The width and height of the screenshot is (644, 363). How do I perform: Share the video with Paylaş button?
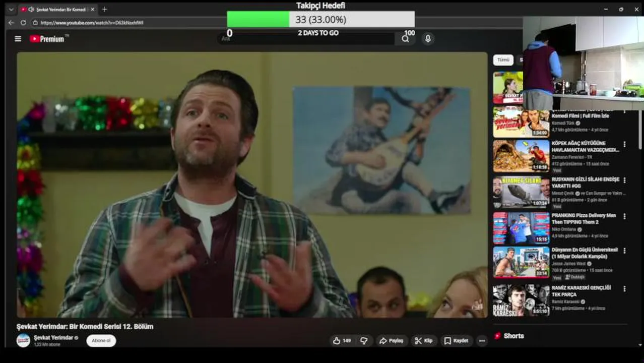pos(392,341)
